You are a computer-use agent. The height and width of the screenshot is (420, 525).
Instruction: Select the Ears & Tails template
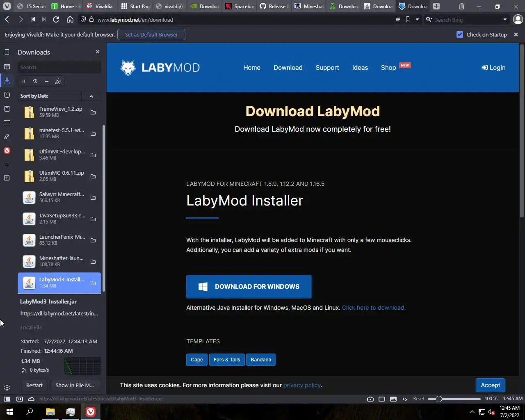click(x=227, y=360)
